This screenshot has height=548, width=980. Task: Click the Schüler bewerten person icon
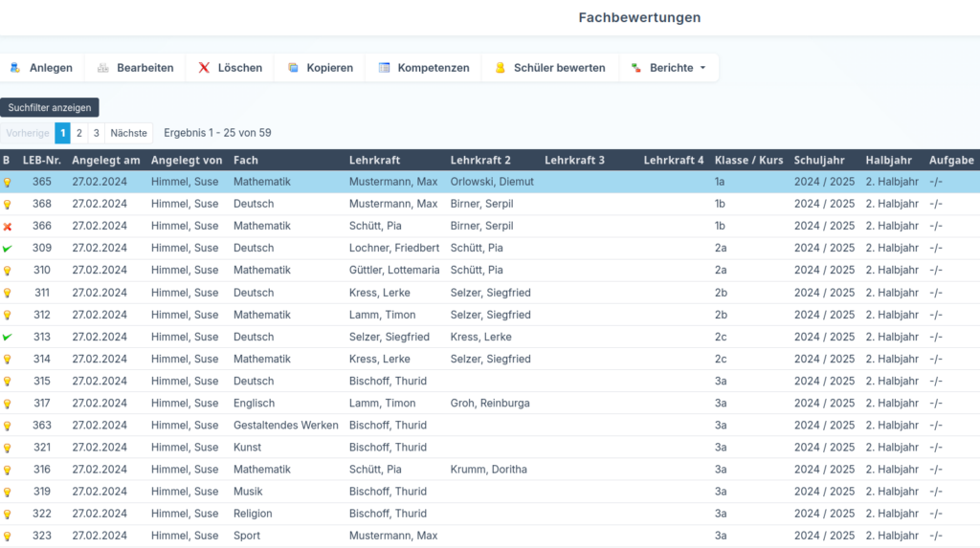click(500, 68)
